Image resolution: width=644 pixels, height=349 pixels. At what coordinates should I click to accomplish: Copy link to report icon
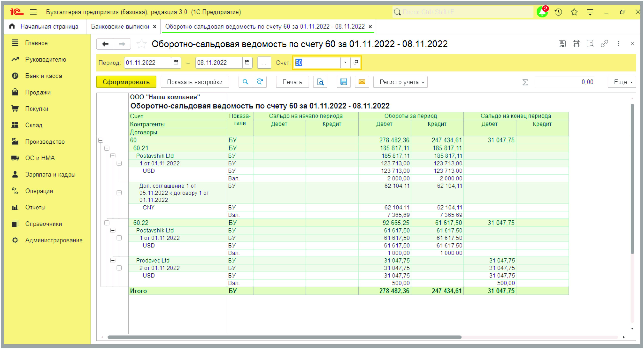pos(604,44)
